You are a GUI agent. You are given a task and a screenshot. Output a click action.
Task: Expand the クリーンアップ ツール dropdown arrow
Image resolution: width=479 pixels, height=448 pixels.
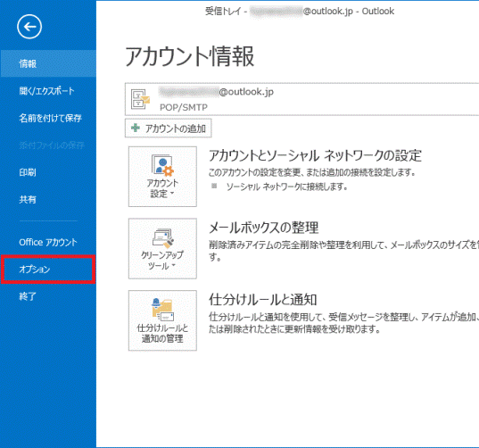point(174,265)
